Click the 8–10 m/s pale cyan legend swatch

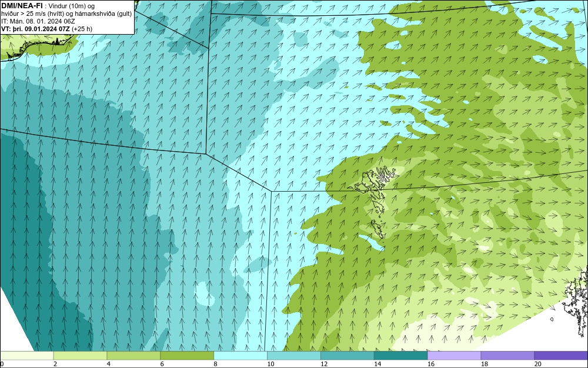click(240, 355)
